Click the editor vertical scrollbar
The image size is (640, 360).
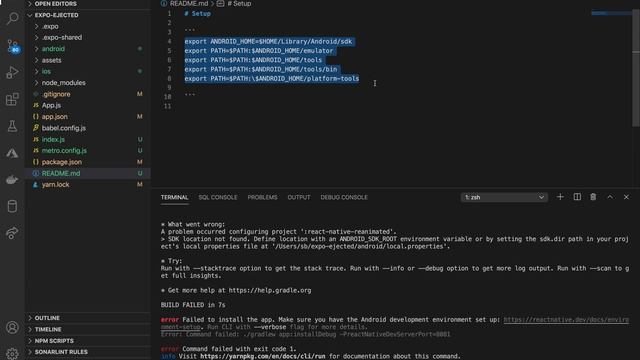pos(636,67)
